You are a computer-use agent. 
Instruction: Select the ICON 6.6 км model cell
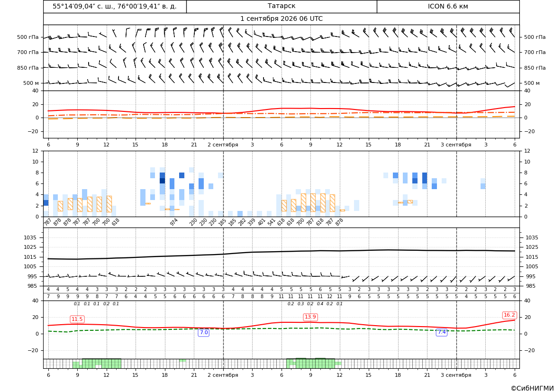[448, 6]
